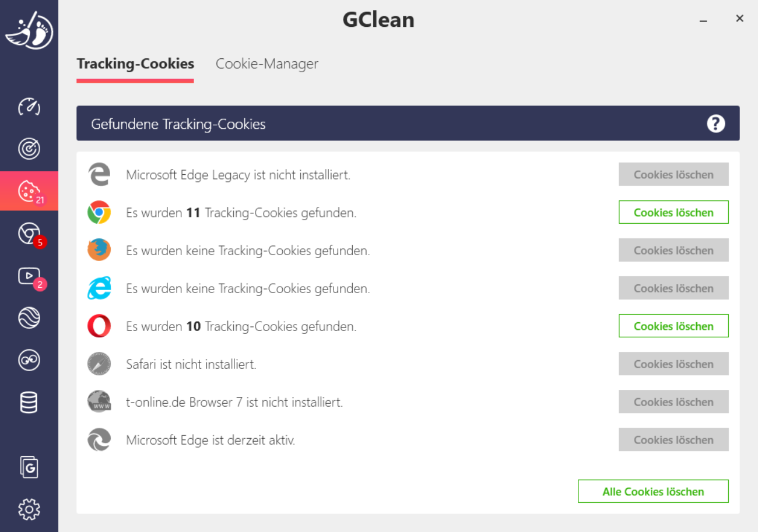Select the Tracking-Cookies tab
This screenshot has width=758, height=532.
click(x=135, y=64)
